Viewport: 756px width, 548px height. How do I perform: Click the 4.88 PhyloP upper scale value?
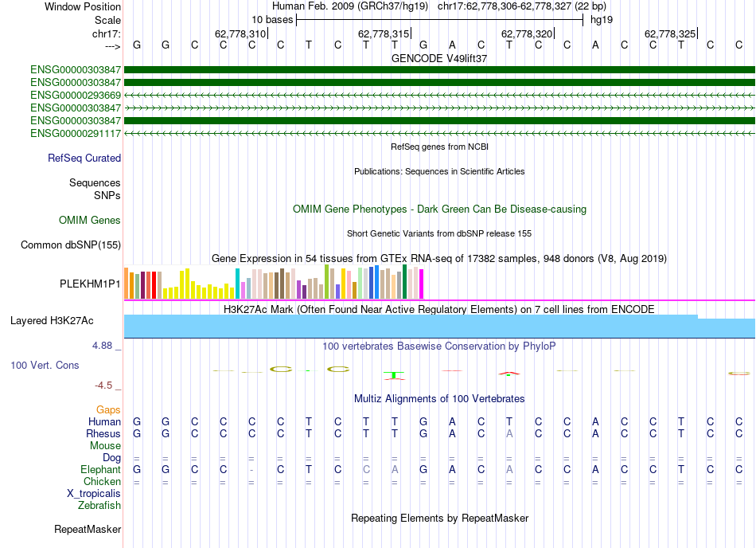click(x=102, y=346)
